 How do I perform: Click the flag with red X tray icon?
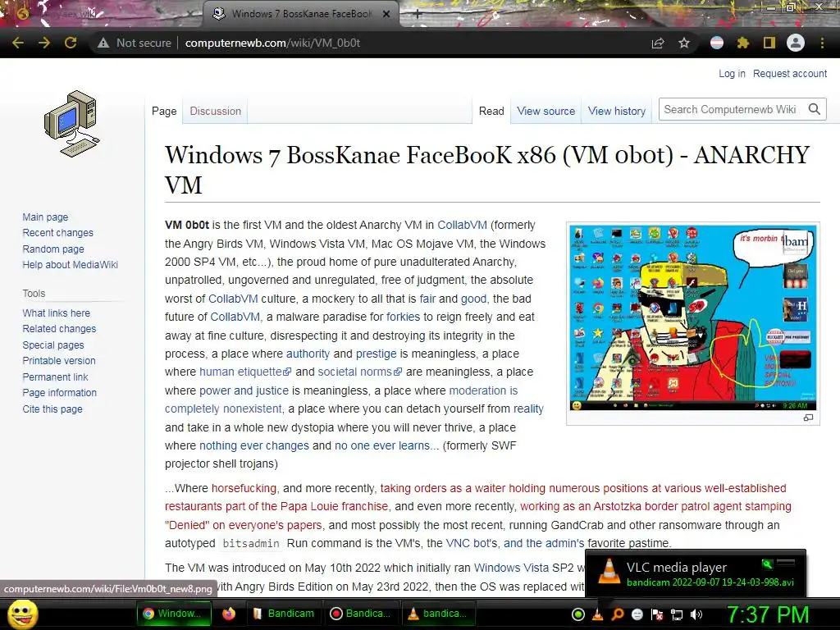pyautogui.click(x=657, y=614)
